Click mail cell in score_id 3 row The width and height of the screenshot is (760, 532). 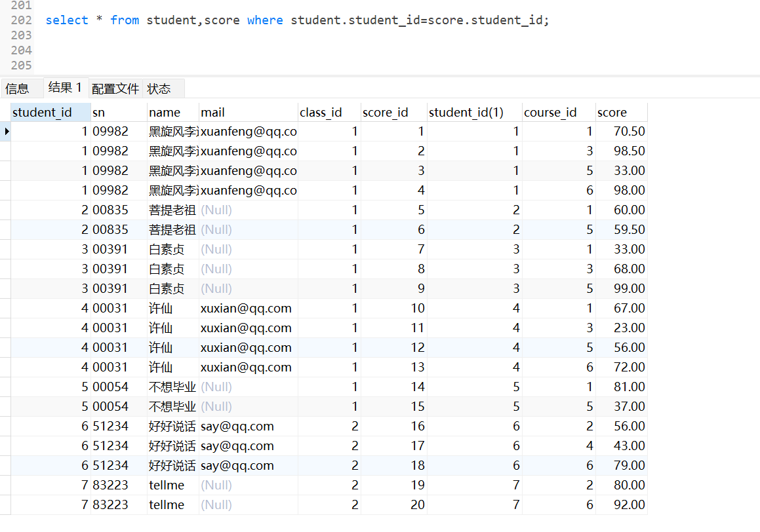pyautogui.click(x=248, y=170)
